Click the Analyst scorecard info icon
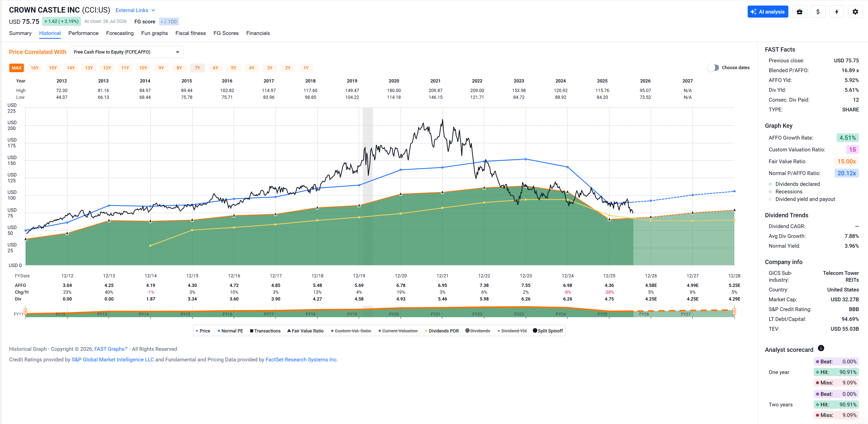This screenshot has width=868, height=424. tap(821, 348)
